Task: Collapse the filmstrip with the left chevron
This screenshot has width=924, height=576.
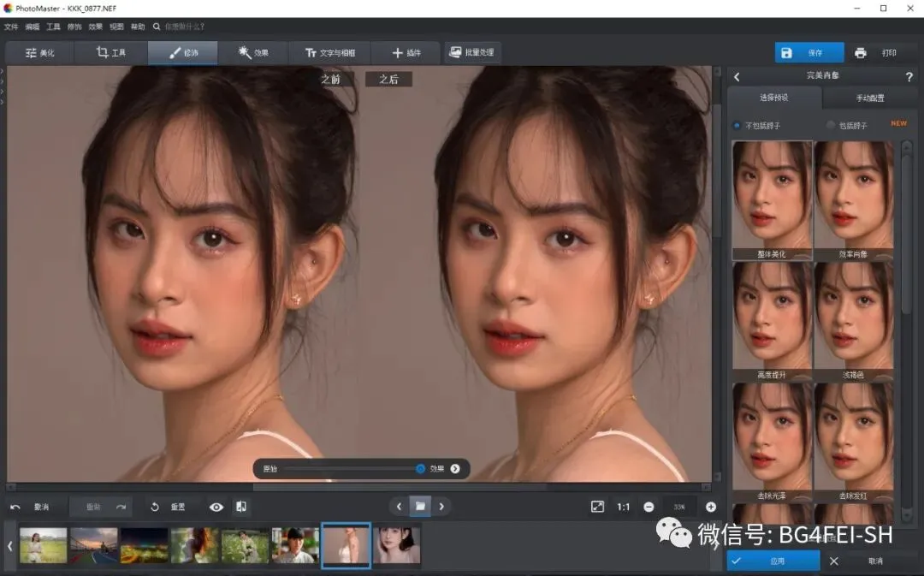Action: [x=10, y=546]
